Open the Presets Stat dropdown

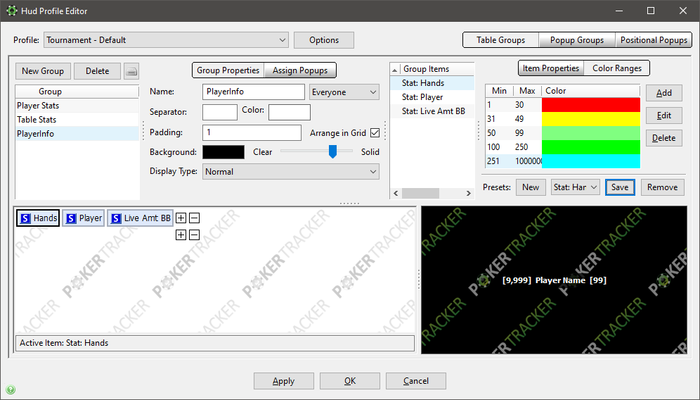575,187
